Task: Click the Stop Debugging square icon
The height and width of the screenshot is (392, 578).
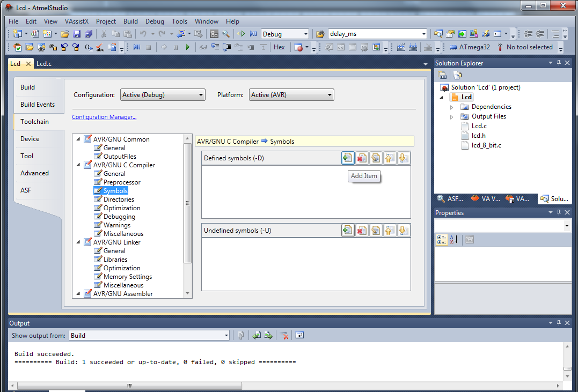Action: click(x=149, y=47)
